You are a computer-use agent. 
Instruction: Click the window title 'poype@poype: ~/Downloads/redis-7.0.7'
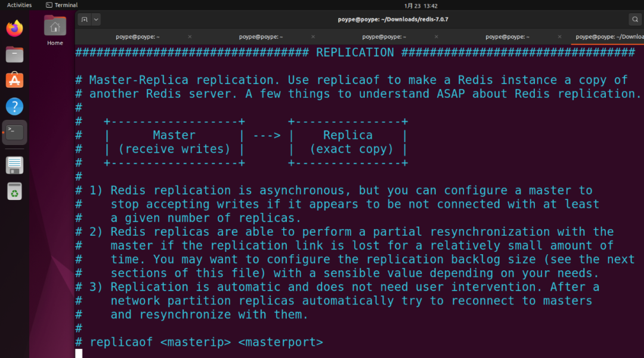[x=392, y=20]
